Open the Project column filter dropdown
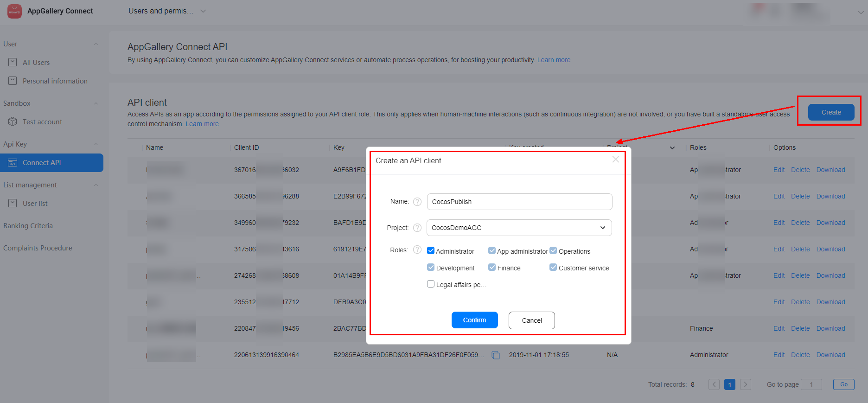This screenshot has width=868, height=403. pyautogui.click(x=672, y=148)
